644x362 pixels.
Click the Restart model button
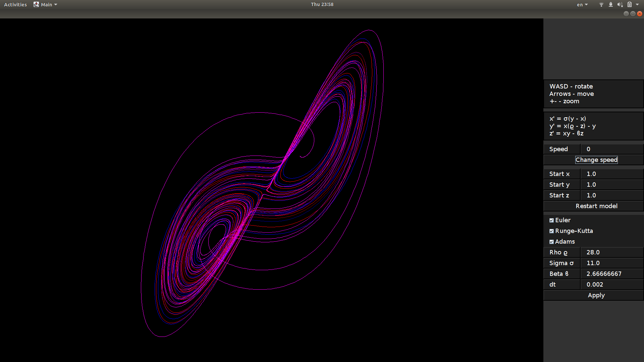coord(596,206)
